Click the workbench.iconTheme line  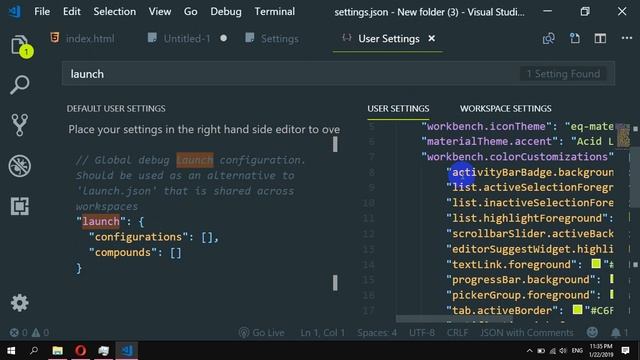[518, 127]
